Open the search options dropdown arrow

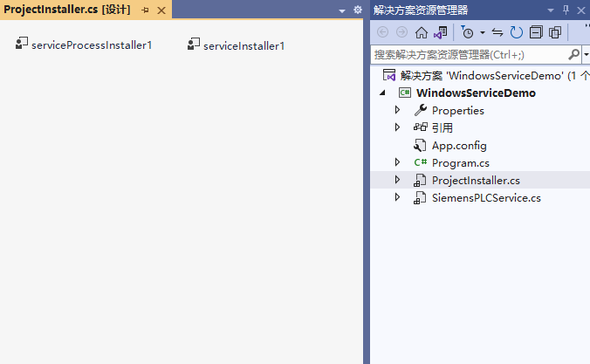click(585, 54)
